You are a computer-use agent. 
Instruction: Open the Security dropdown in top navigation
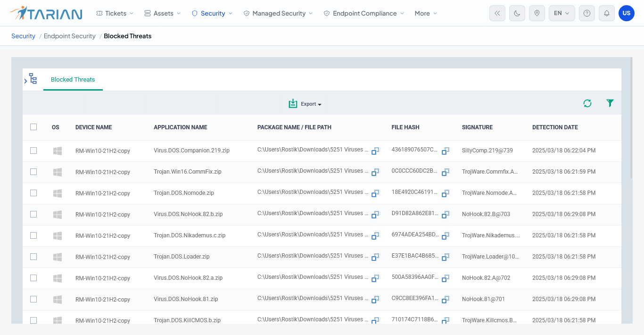point(212,13)
